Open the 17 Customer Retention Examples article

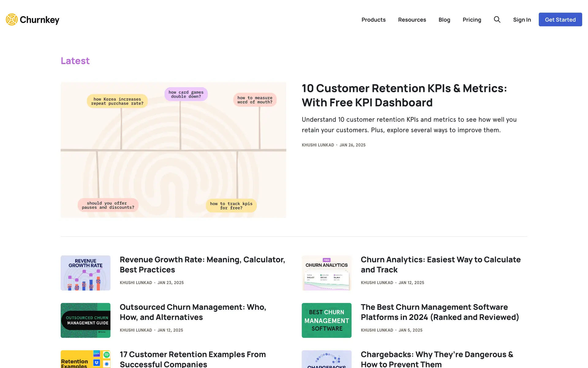193,359
